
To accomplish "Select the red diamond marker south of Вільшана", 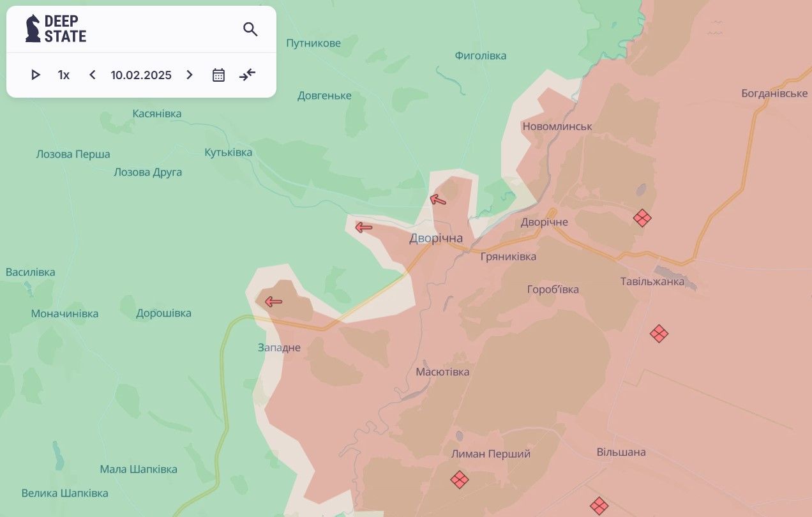I will pyautogui.click(x=599, y=506).
